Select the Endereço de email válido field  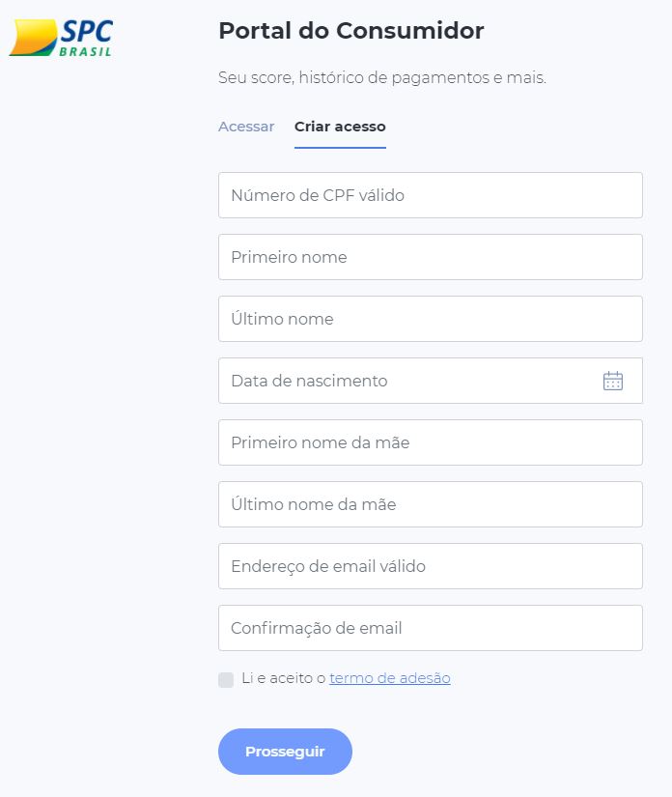point(430,566)
